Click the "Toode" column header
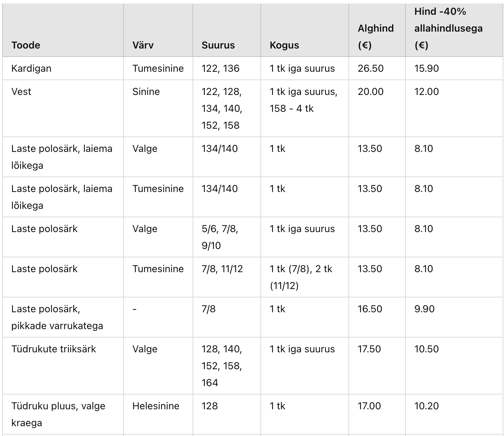Viewport: 504px width, 436px height. (26, 45)
